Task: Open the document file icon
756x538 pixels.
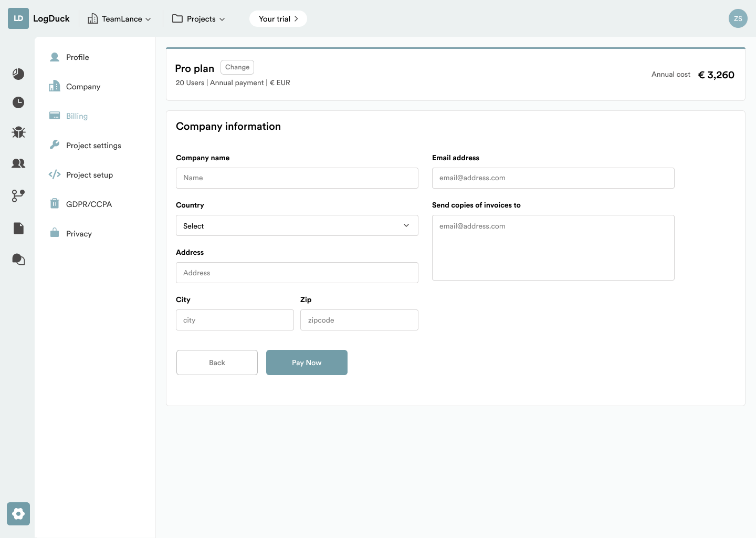Action: (x=18, y=228)
